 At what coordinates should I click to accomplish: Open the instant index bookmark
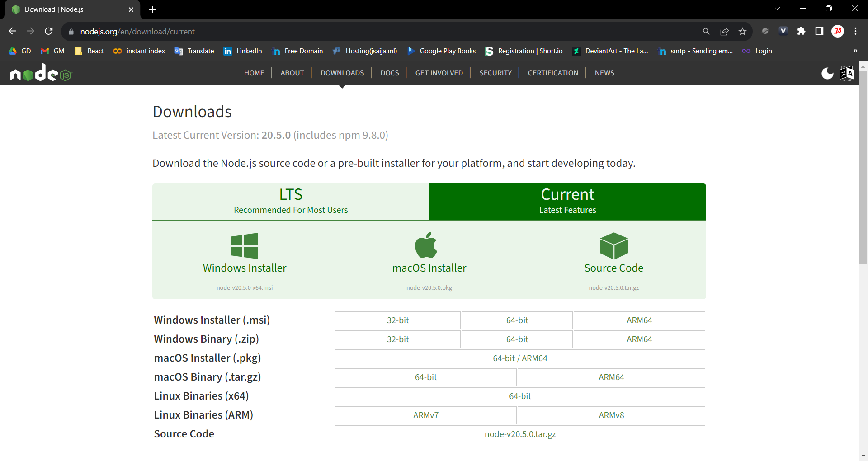139,51
